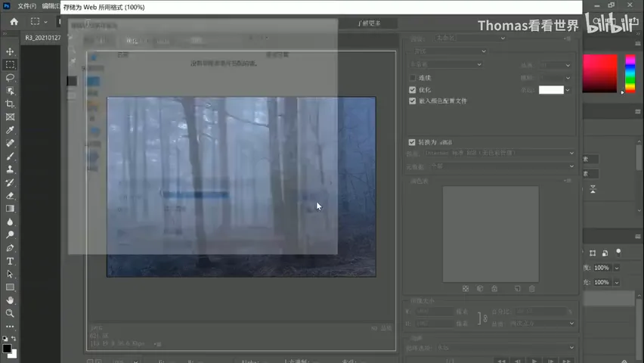The height and width of the screenshot is (363, 644).
Task: Open the animation looping options dropdown
Action: [506, 348]
